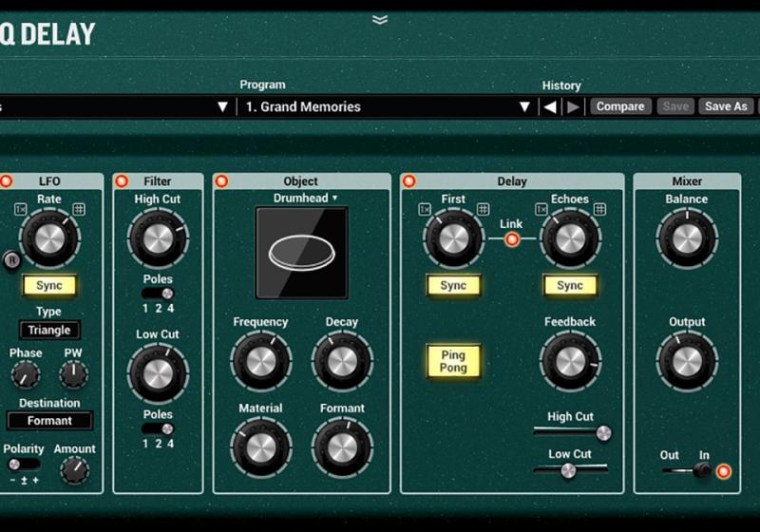
Task: Click the History label
Action: point(561,85)
